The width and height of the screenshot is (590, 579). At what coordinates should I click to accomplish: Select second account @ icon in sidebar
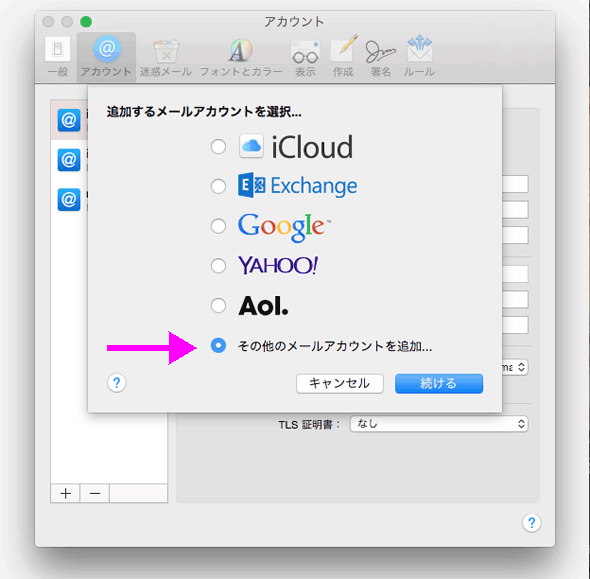69,160
